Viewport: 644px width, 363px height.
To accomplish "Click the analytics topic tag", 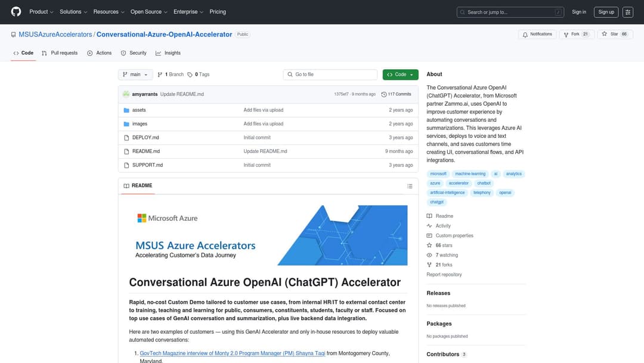I will (x=513, y=174).
